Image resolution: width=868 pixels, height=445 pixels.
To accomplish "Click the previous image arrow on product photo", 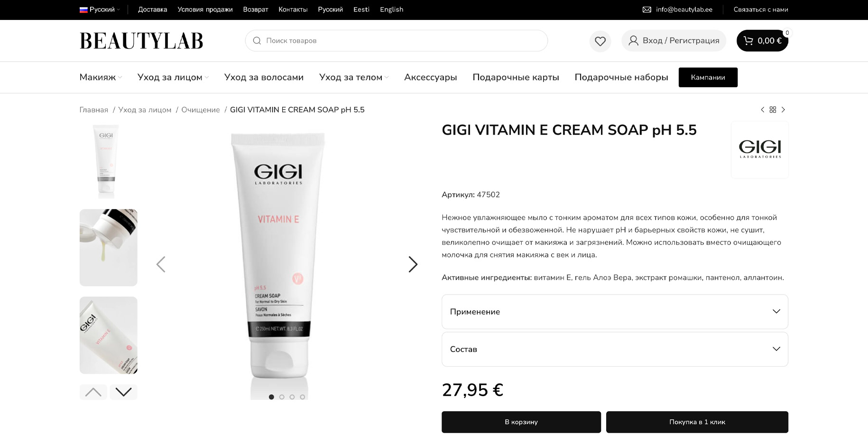I will 161,264.
